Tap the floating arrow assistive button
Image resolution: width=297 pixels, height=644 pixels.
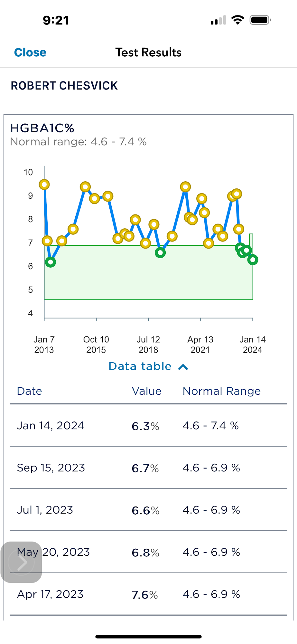coord(22,562)
